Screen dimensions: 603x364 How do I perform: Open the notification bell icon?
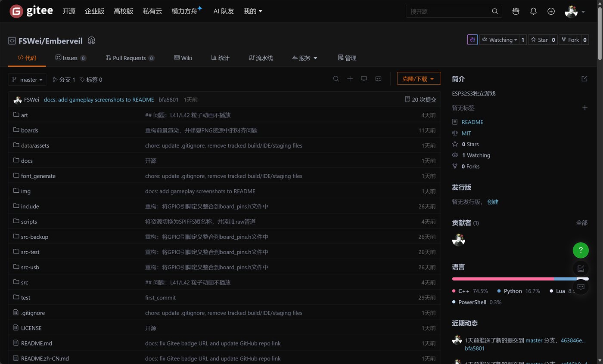(x=533, y=11)
